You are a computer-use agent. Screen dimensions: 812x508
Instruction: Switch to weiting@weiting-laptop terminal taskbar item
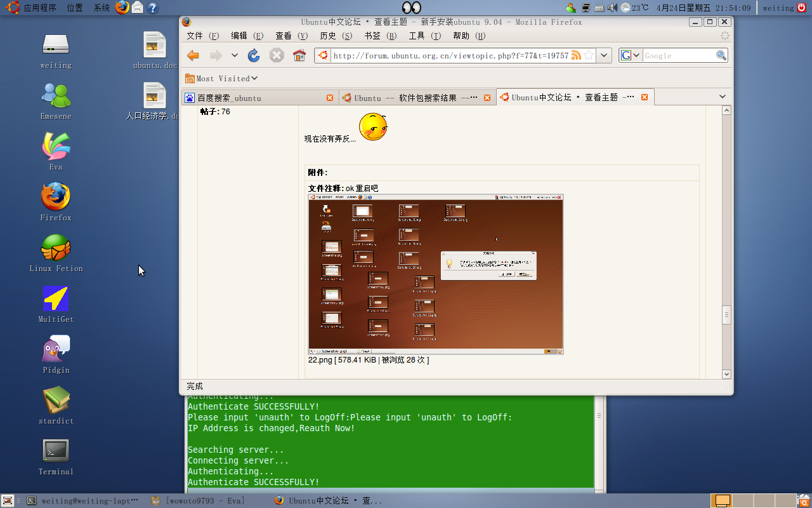coord(82,500)
